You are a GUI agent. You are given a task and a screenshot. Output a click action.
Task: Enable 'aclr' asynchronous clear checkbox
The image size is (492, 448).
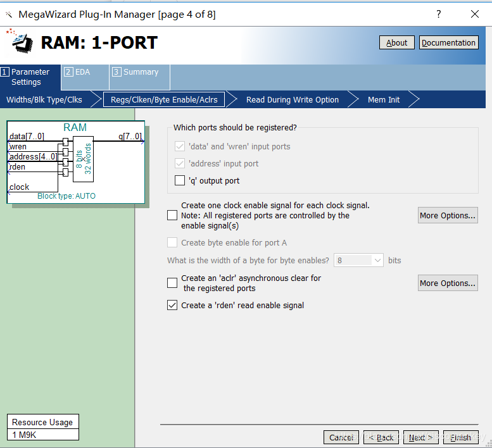pos(172,283)
